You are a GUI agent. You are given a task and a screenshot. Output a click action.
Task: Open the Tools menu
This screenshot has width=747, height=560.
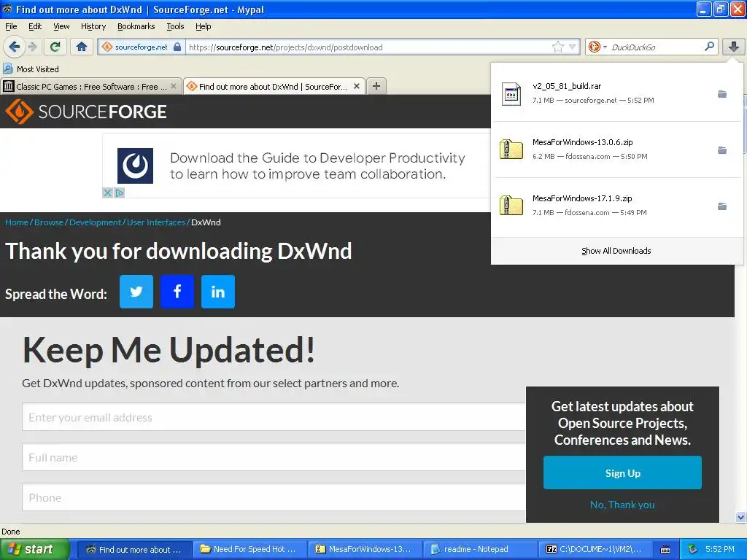175,26
